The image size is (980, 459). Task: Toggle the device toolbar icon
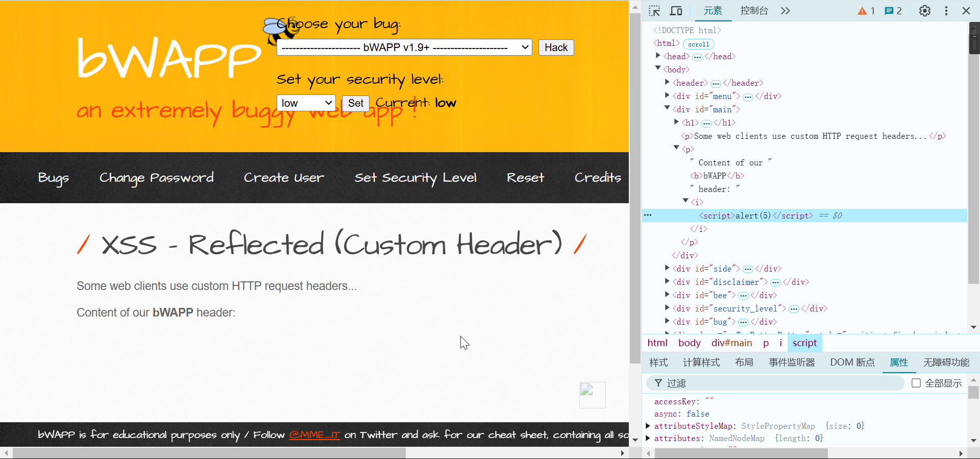click(676, 11)
